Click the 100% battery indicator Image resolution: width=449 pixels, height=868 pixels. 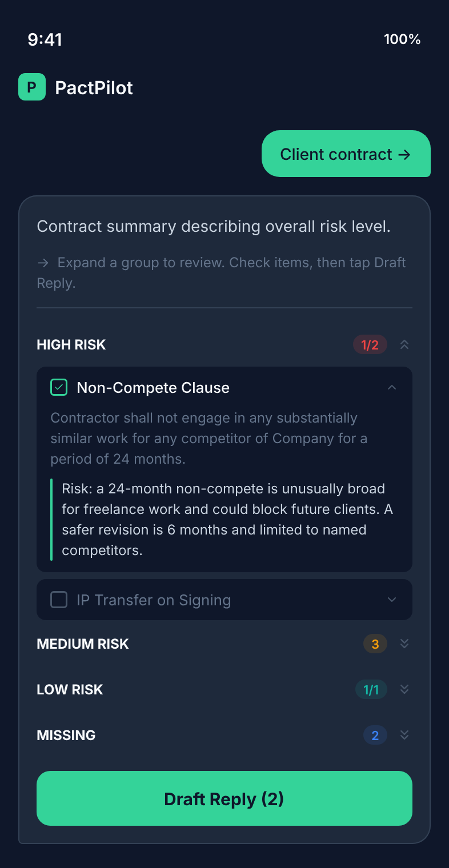point(402,40)
